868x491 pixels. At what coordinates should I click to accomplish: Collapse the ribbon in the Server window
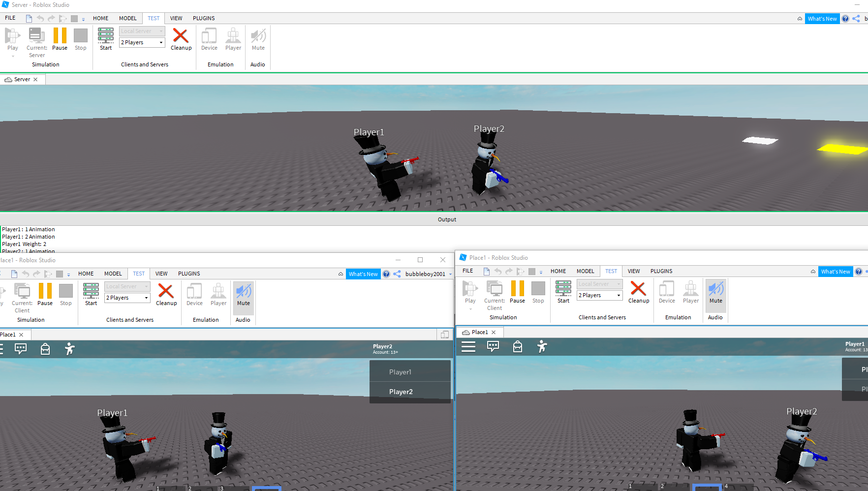coord(800,19)
